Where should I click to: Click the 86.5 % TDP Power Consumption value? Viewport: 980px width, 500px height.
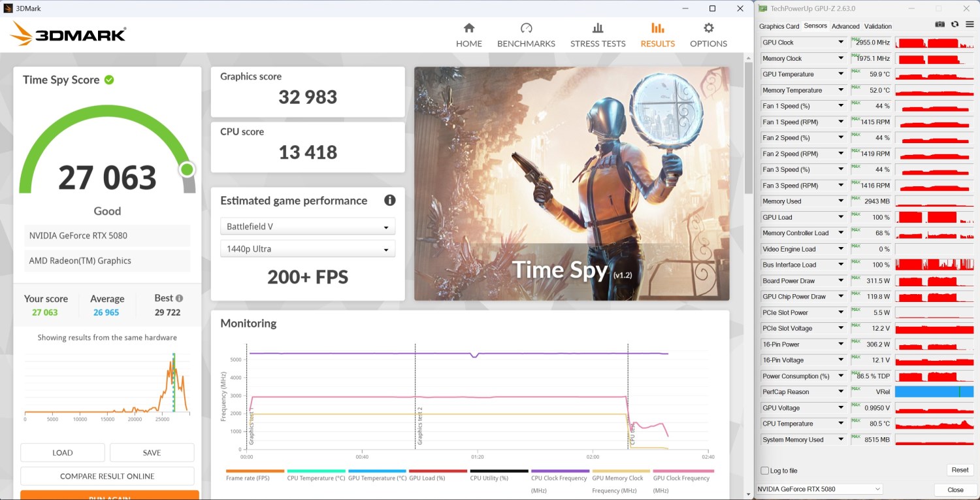click(x=875, y=376)
